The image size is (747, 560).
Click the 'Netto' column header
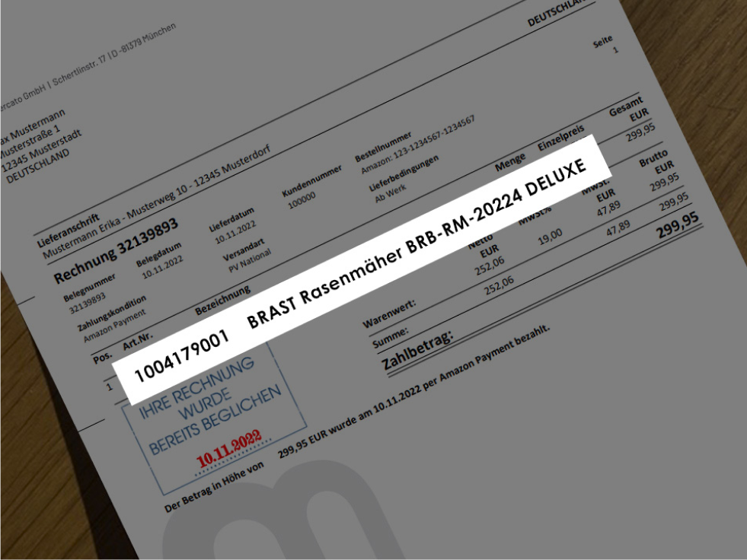480,243
